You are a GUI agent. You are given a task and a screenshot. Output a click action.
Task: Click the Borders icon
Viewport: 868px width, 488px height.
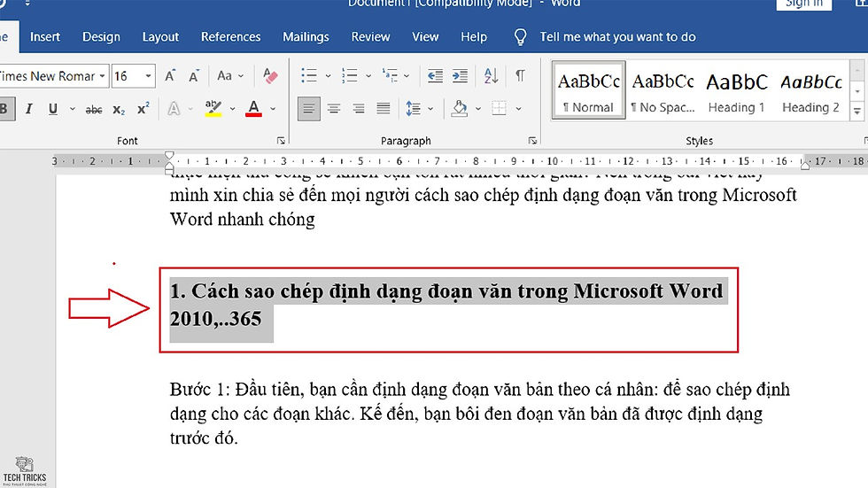click(x=499, y=108)
